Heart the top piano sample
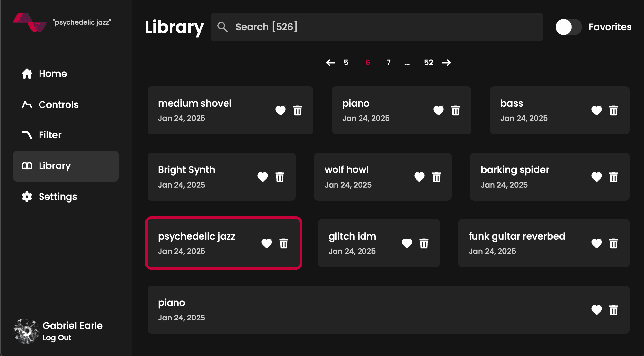Image resolution: width=644 pixels, height=356 pixels. click(x=439, y=111)
